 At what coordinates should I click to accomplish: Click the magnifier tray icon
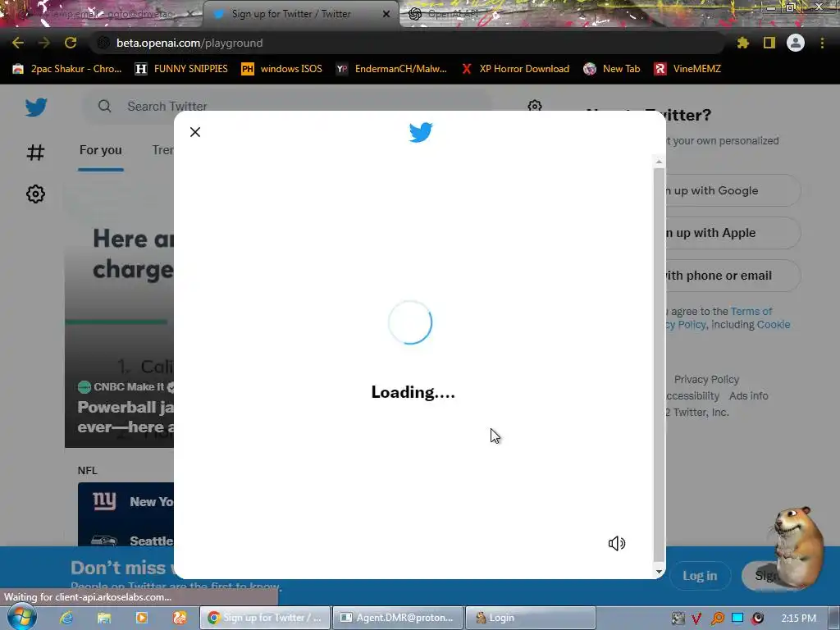pyautogui.click(x=717, y=619)
